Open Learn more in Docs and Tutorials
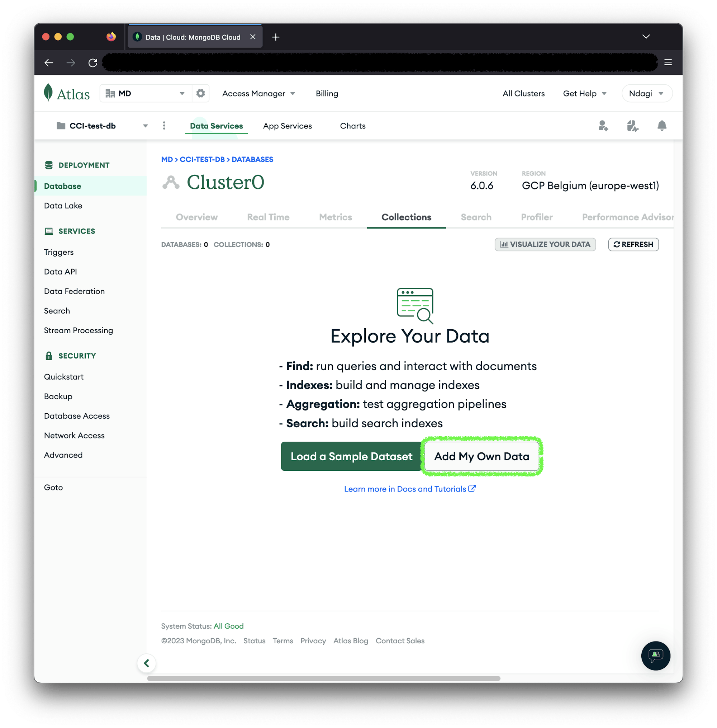Viewport: 717px width, 728px height. click(x=410, y=489)
